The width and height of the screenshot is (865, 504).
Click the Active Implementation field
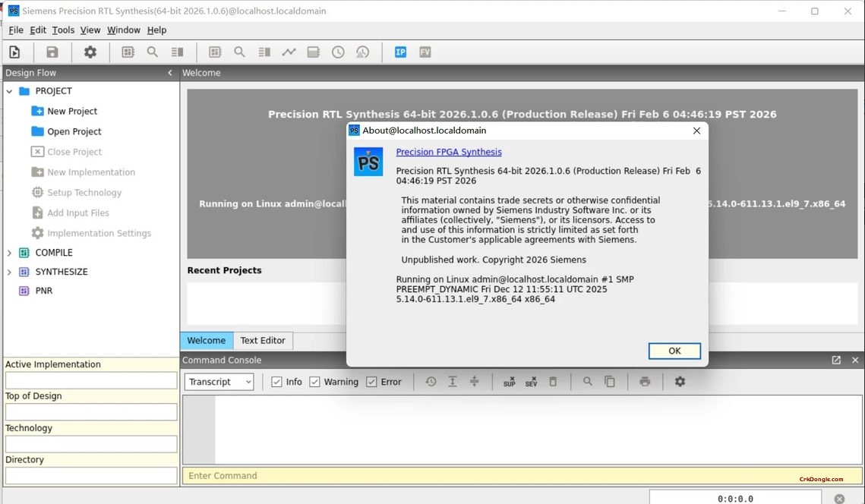point(91,380)
